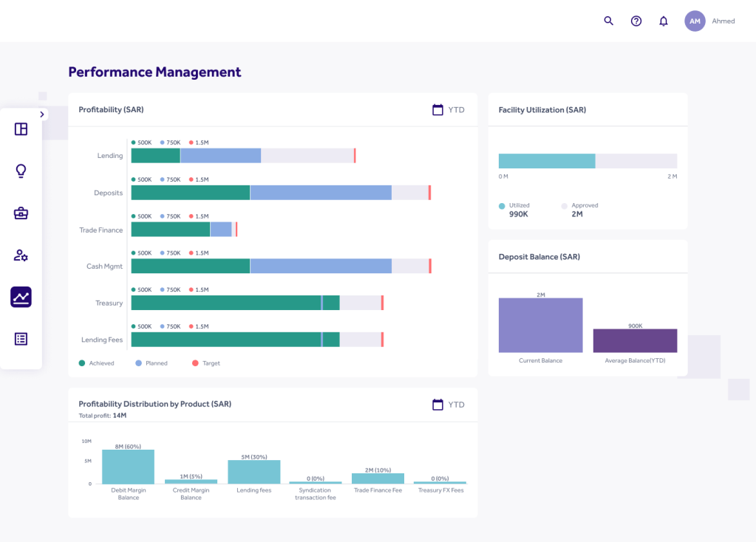Click the Debit Margin Balance bar
Image resolution: width=756 pixels, height=542 pixels.
pos(128,466)
